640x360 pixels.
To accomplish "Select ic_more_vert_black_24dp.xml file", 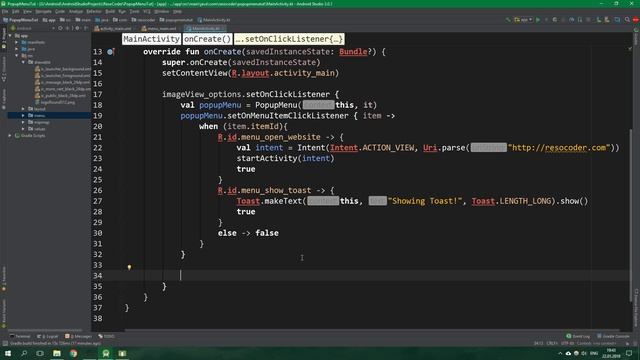I will pos(62,89).
